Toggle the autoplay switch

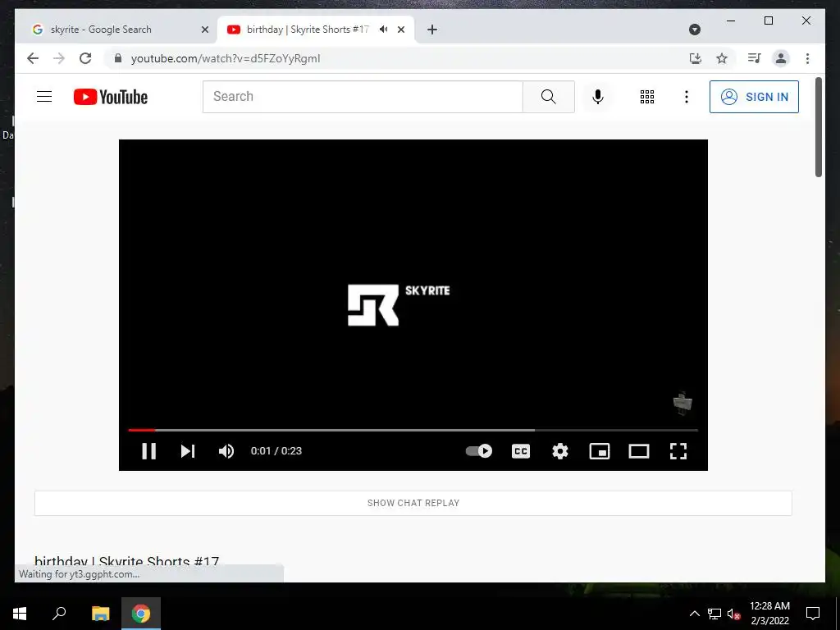point(478,451)
